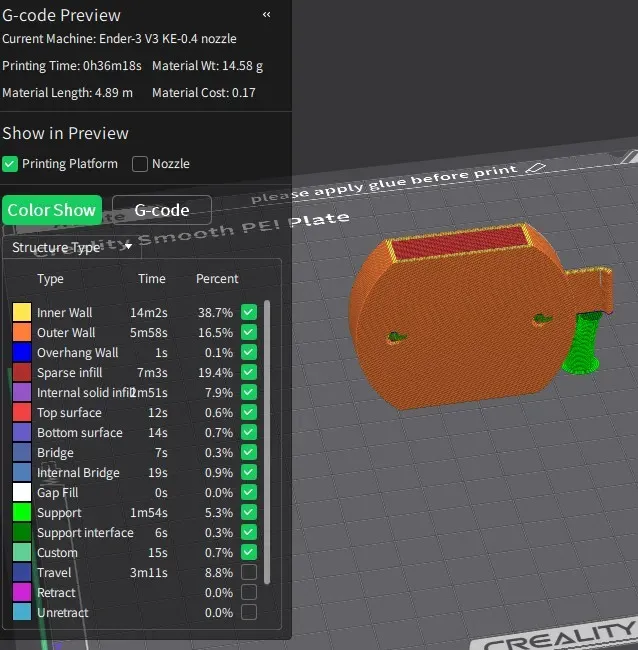Click the dropdown arrow next to Structure Type

click(x=129, y=247)
